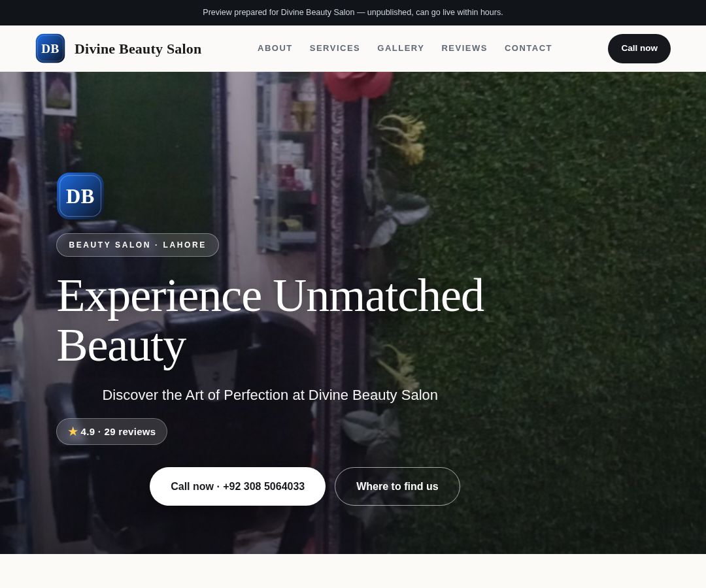Click the Call now button in the header

pos(639,48)
